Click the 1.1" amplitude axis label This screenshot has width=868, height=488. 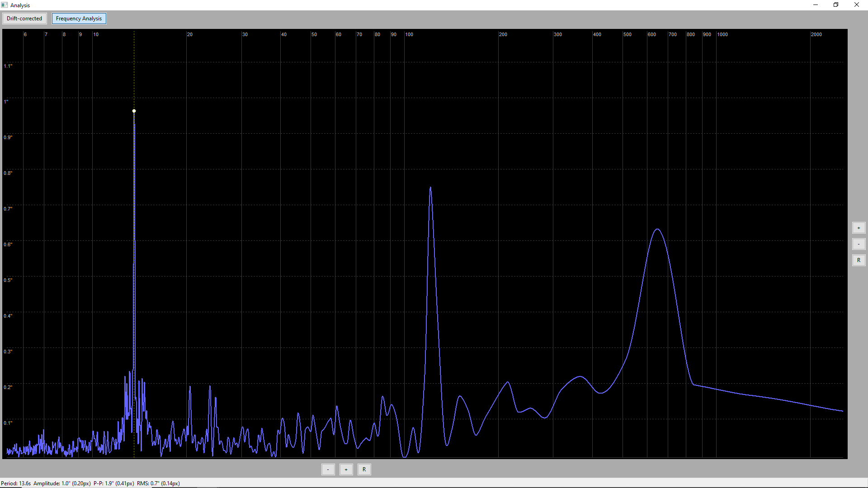(x=8, y=66)
